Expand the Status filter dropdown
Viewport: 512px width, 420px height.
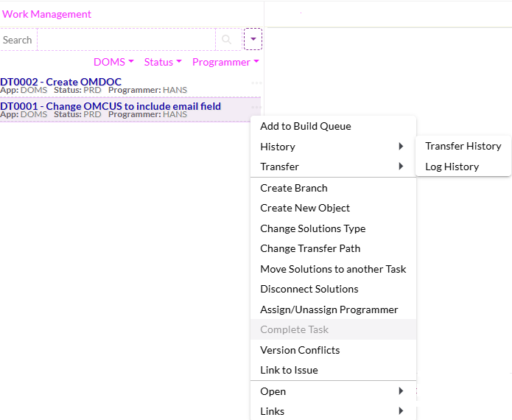pyautogui.click(x=162, y=62)
